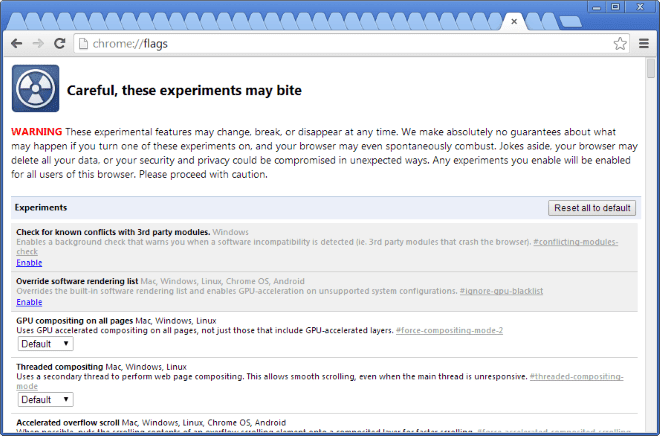
Task: Open the Chrome hamburger menu
Action: (x=644, y=43)
